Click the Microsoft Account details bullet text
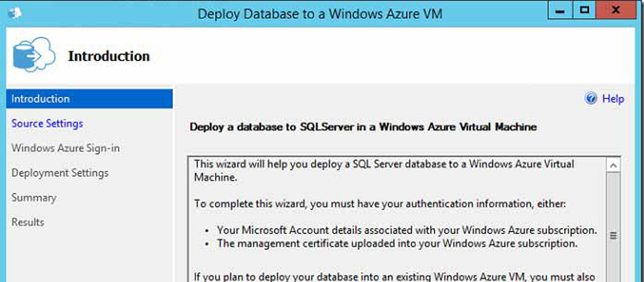Viewport: 644px width, 282px height. (405, 230)
